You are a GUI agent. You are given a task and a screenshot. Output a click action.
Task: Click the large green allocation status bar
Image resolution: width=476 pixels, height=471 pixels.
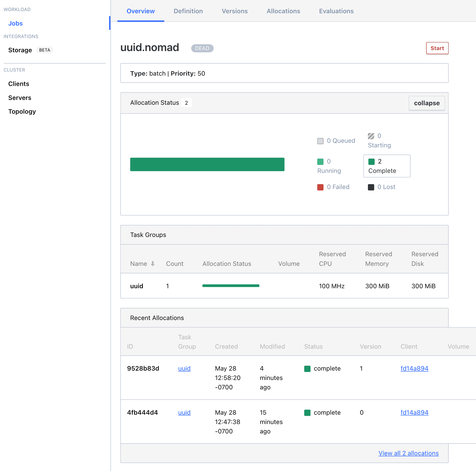(x=207, y=164)
